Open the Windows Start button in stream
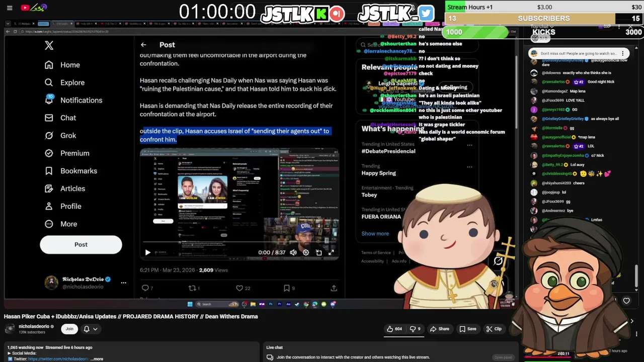This screenshot has height=362, width=644. 190,304
